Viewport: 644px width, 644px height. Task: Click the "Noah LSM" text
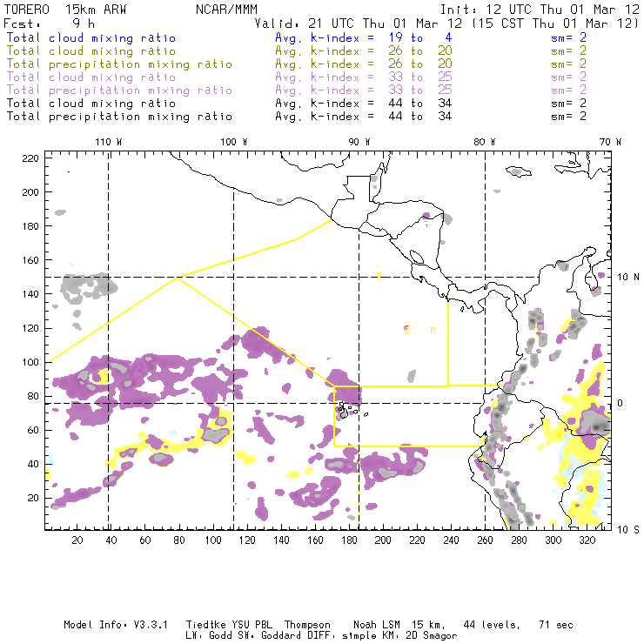[x=377, y=625]
